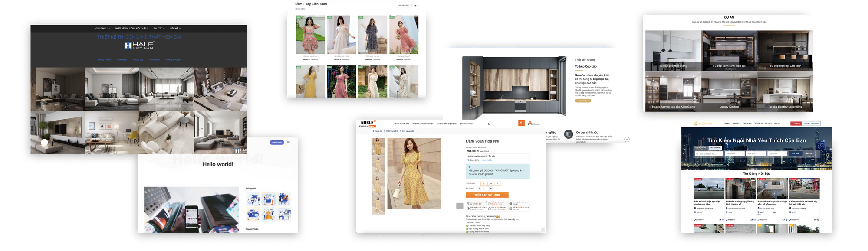Screen dimensions: 868x251
Task: Click the Tủ bếp hiện đại Cần Thơ thumbnail
Action: click(785, 51)
